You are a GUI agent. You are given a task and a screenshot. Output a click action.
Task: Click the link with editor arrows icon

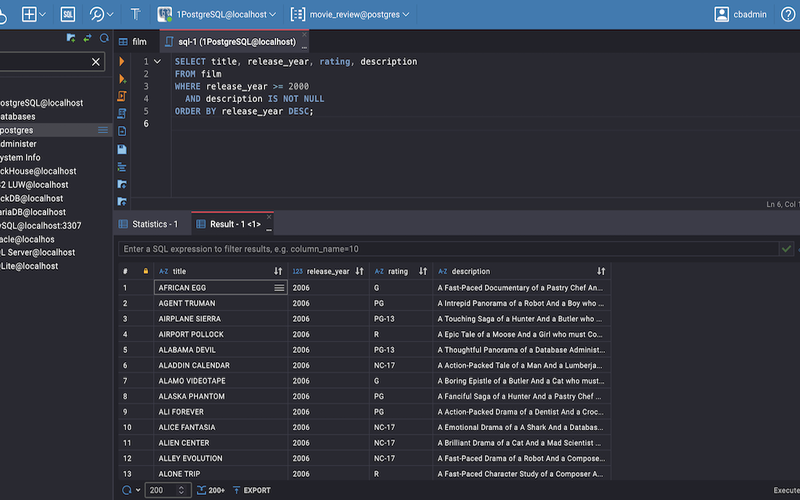point(88,38)
